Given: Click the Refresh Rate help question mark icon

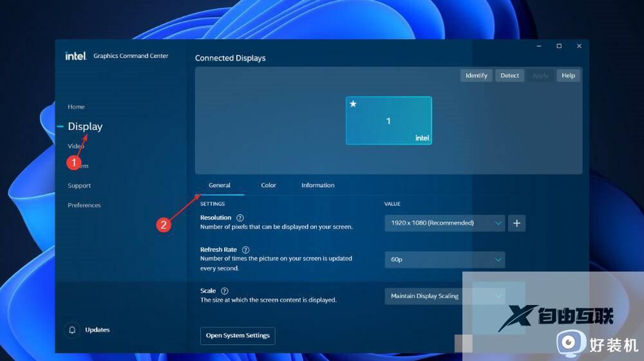Looking at the screenshot, I should tap(245, 250).
